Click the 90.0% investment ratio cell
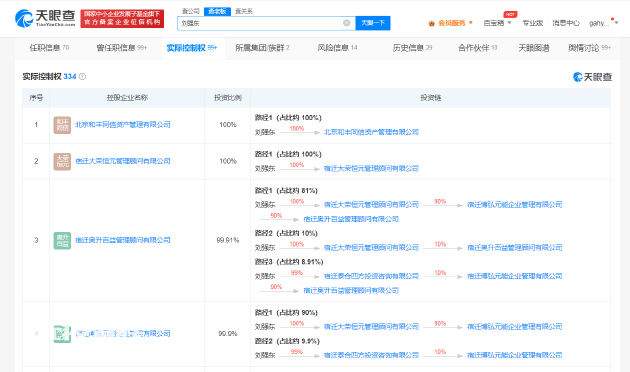Screen dimensions: 630x372 pos(228,333)
